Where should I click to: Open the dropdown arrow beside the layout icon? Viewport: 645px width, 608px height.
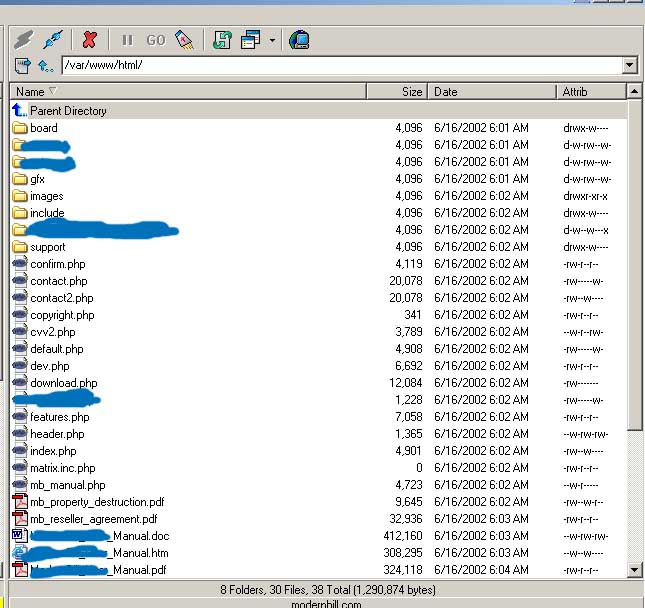(x=272, y=41)
